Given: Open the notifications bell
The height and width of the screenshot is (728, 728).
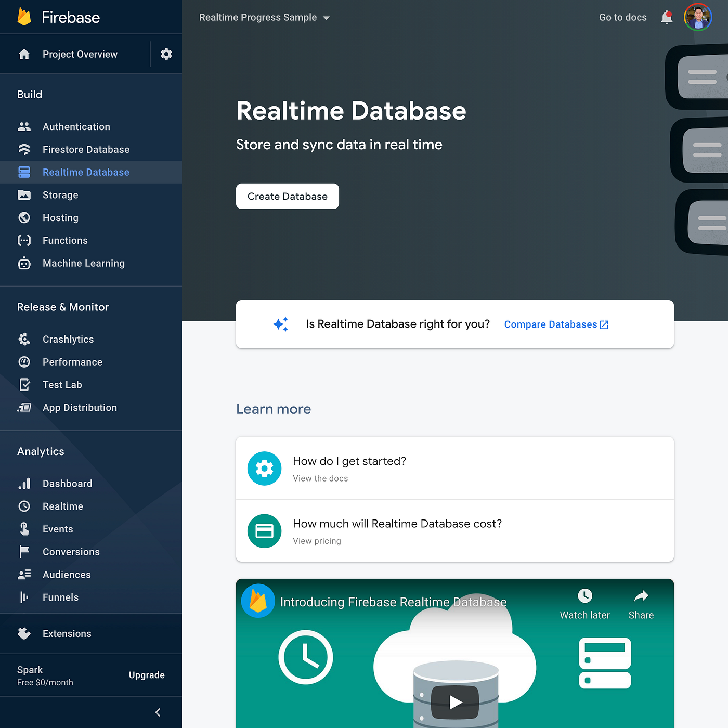Looking at the screenshot, I should 666,17.
